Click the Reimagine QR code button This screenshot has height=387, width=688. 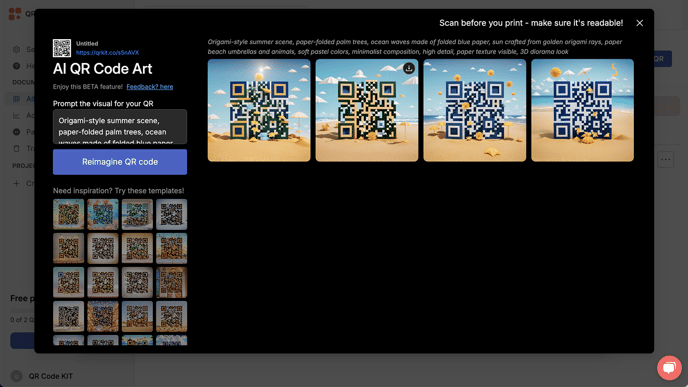point(120,162)
